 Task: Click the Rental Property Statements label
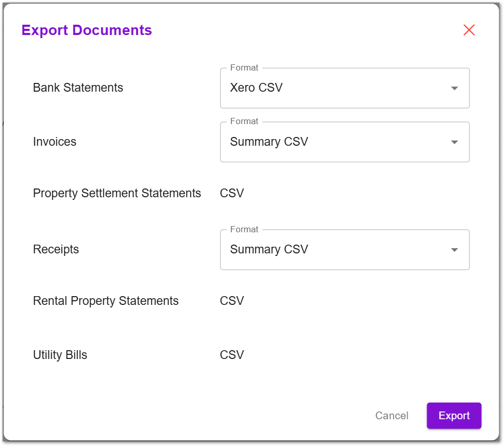(106, 301)
